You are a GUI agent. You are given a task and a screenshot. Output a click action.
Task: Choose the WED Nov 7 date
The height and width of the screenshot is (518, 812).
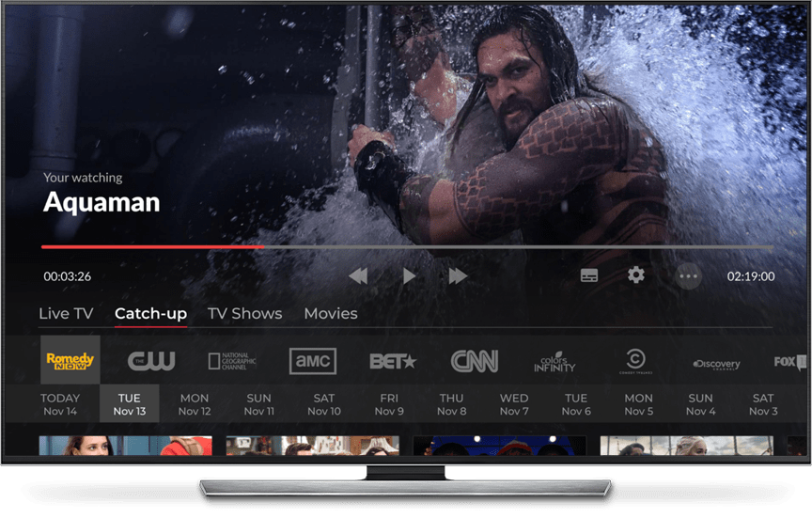pos(514,404)
